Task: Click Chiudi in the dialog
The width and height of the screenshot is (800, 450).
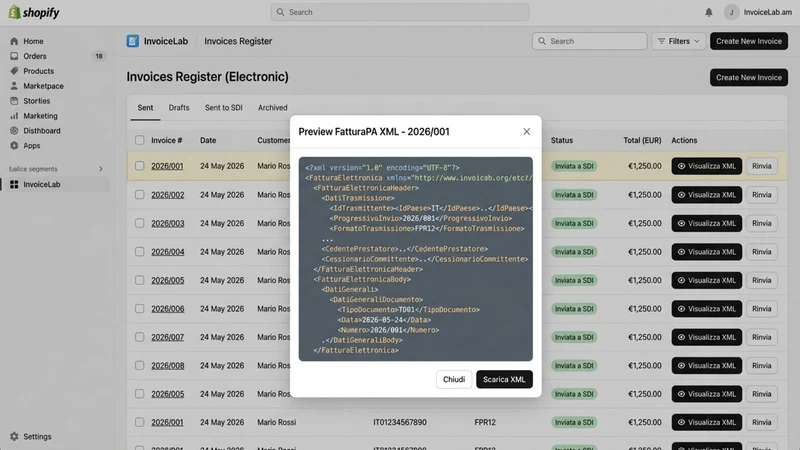Action: [454, 379]
